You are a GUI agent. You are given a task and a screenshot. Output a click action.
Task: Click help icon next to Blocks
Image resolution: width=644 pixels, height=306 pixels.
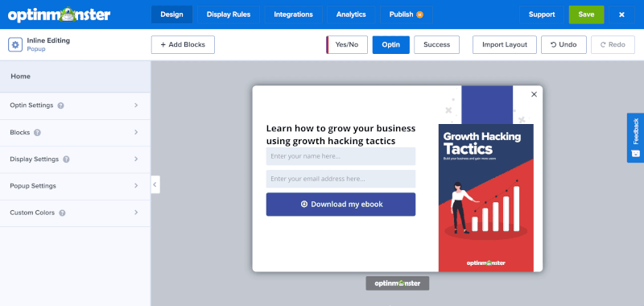coord(37,133)
